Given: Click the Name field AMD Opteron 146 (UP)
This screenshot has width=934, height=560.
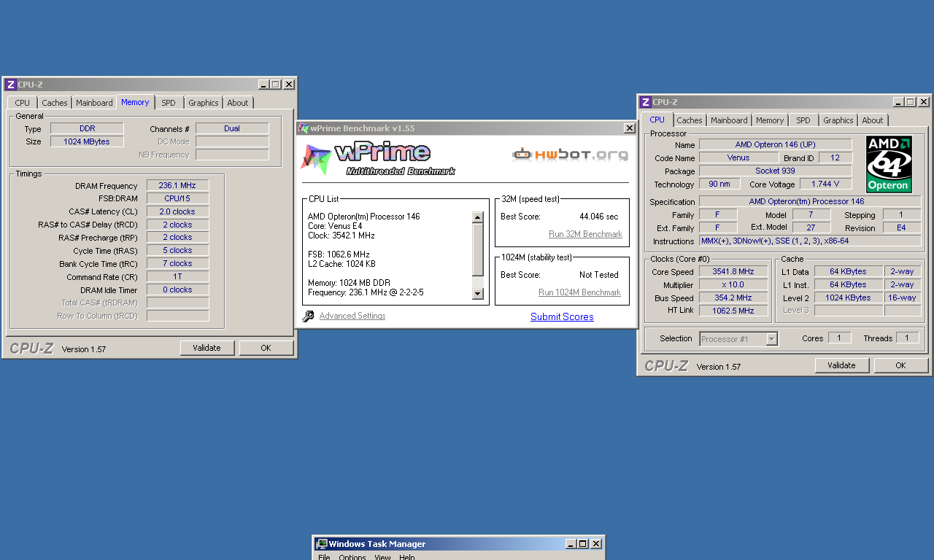Looking at the screenshot, I should 775,144.
